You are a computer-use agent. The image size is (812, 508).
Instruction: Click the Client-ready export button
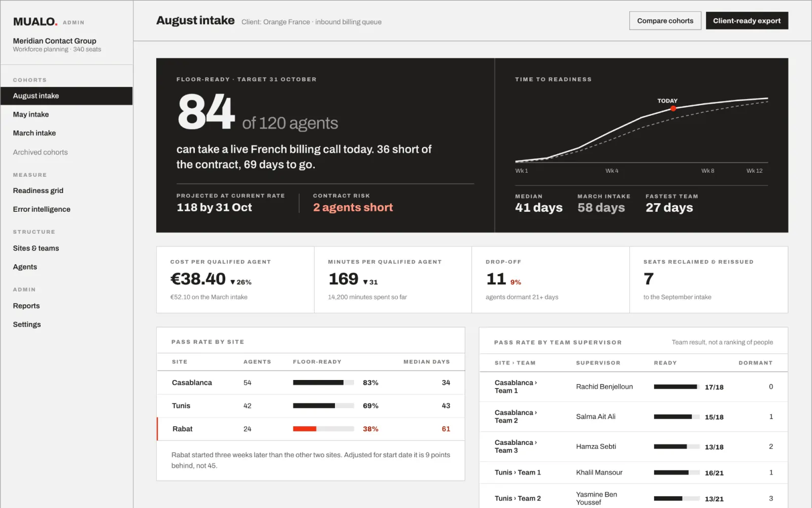pyautogui.click(x=747, y=21)
